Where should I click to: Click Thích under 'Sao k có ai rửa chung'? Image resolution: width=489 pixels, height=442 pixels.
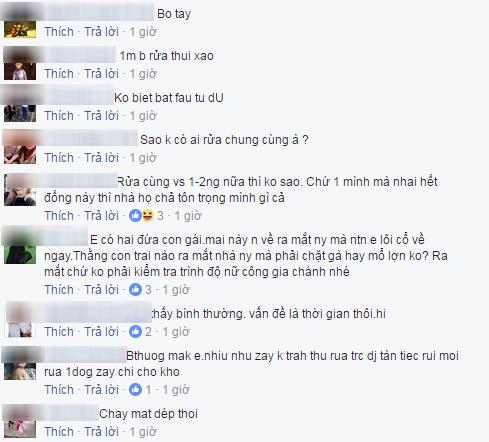(59, 158)
